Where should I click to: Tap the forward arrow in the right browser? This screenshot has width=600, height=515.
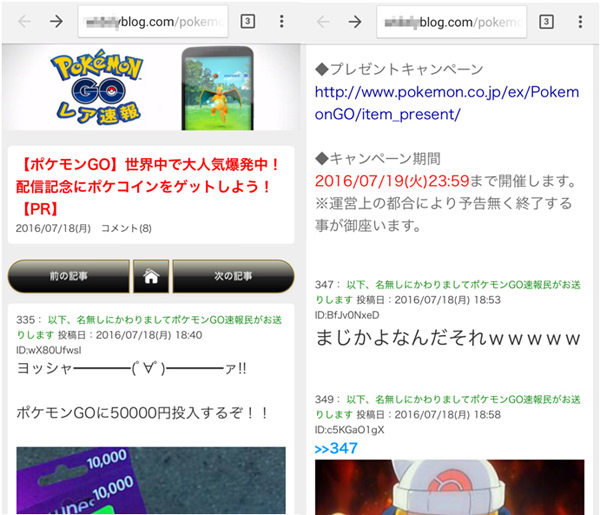(355, 22)
